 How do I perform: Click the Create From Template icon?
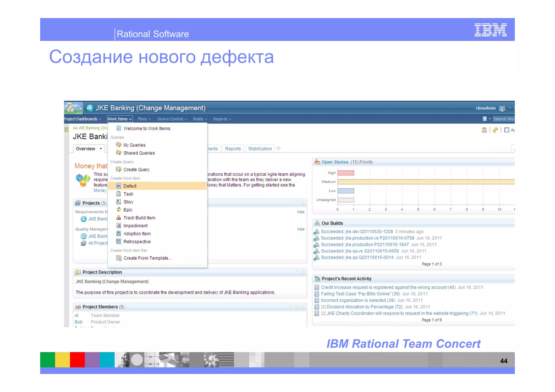click(x=119, y=258)
